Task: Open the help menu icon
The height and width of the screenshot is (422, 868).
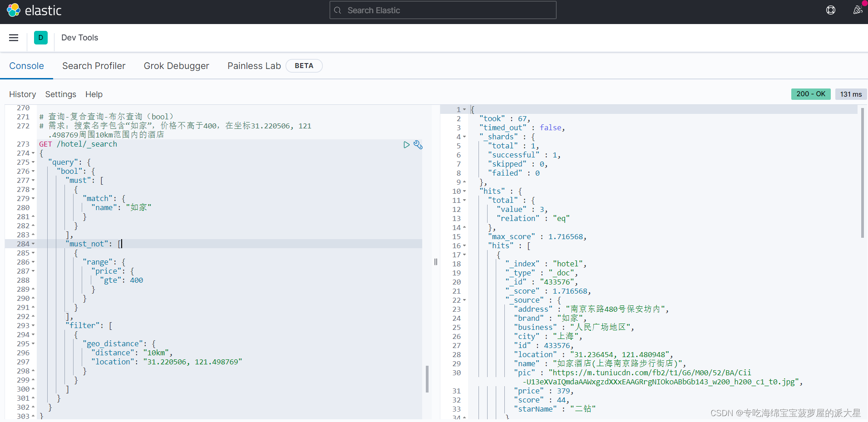Action: click(831, 10)
